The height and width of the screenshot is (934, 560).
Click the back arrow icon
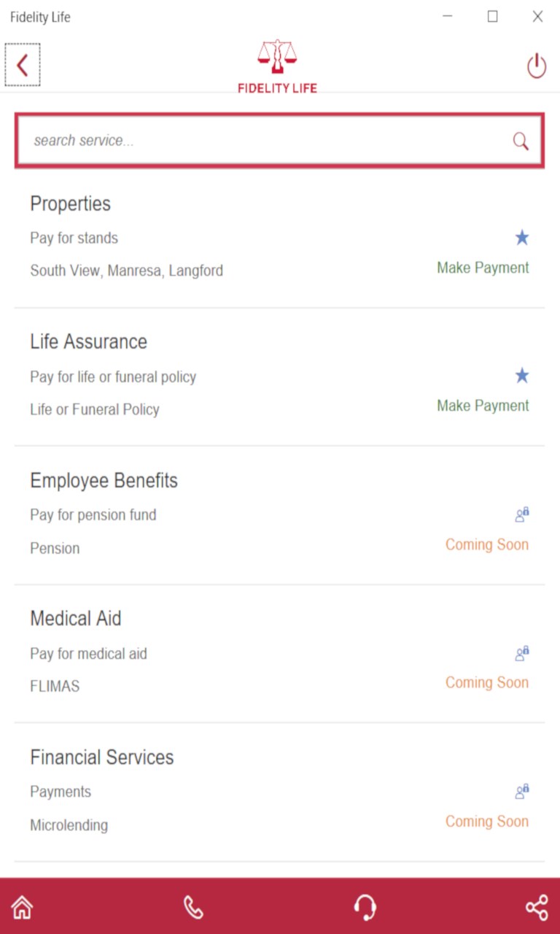coord(23,66)
